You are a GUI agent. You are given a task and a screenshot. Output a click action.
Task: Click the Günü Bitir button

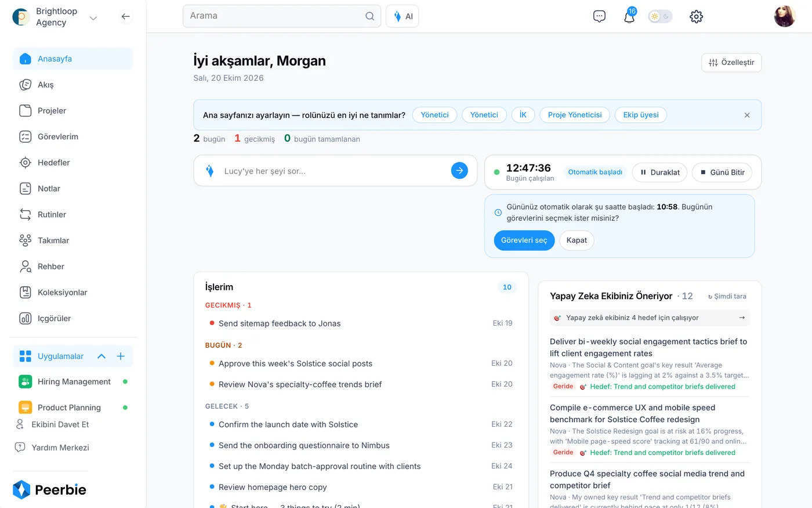click(722, 172)
